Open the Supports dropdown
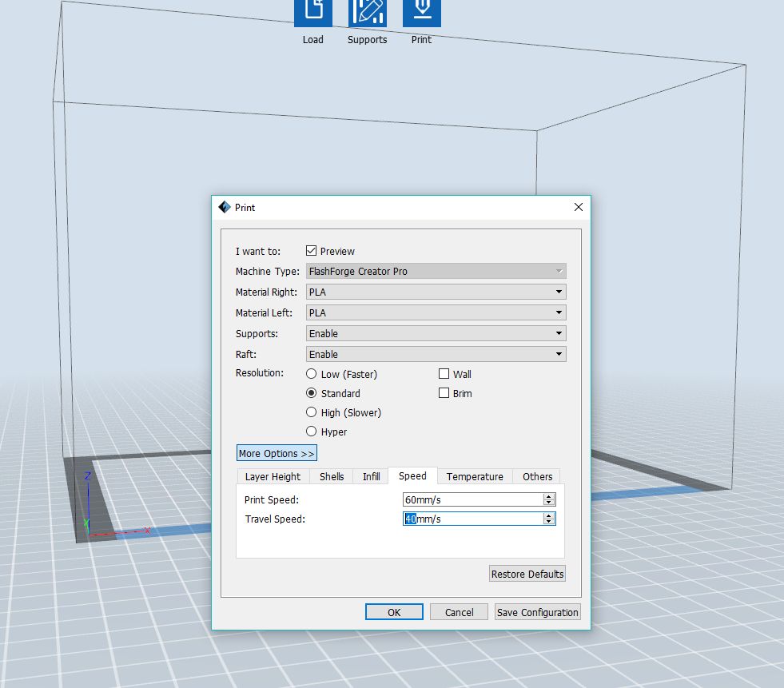Viewport: 784px width, 688px height. (436, 334)
